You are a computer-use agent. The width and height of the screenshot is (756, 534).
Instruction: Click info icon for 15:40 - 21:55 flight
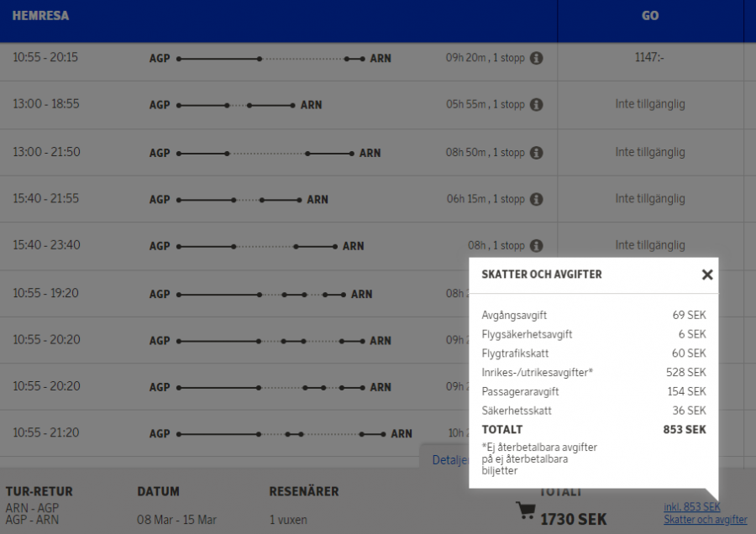[x=536, y=199]
